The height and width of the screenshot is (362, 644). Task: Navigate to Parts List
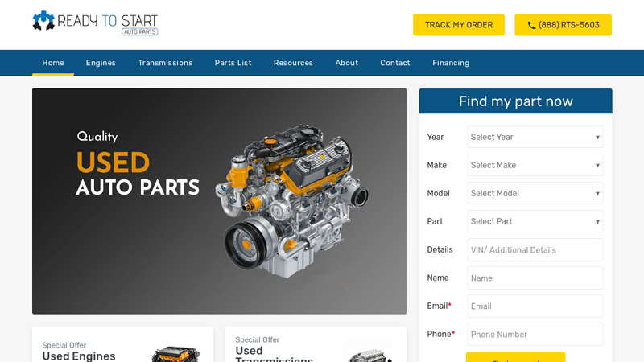(x=233, y=63)
